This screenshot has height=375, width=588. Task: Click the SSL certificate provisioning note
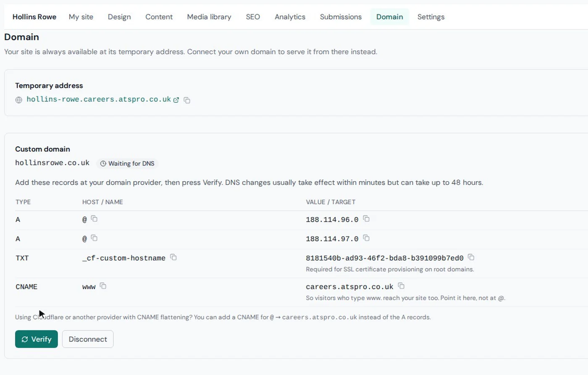point(390,269)
